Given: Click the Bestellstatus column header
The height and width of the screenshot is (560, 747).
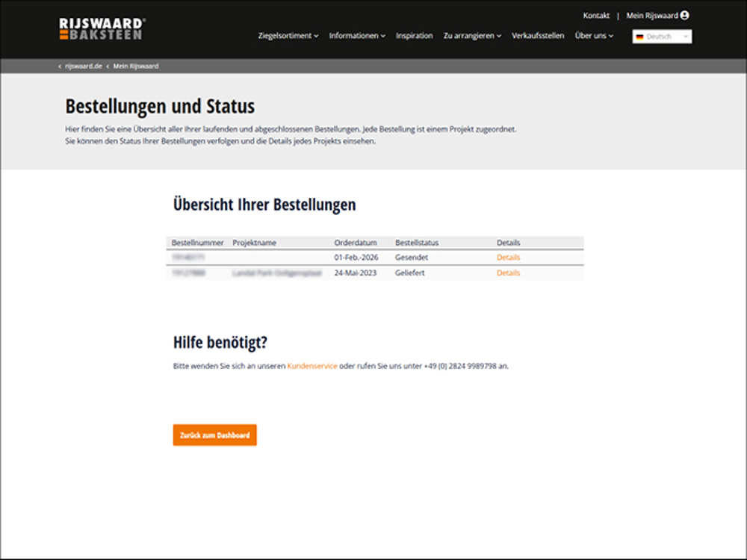Looking at the screenshot, I should 416,243.
